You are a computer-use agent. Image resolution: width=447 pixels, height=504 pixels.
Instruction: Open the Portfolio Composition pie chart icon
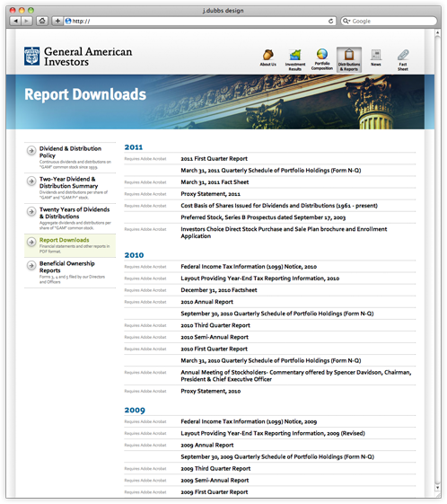(321, 59)
